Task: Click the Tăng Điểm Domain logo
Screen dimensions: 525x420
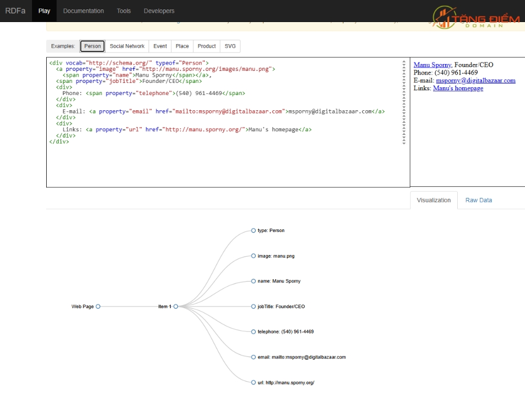Action: [476, 17]
